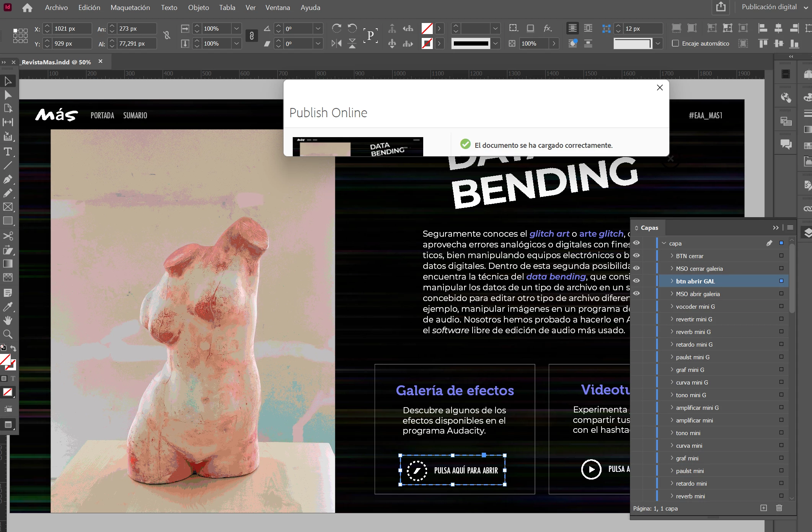The width and height of the screenshot is (812, 532).
Task: Toggle visibility of MSO abrir galeria
Action: (636, 293)
